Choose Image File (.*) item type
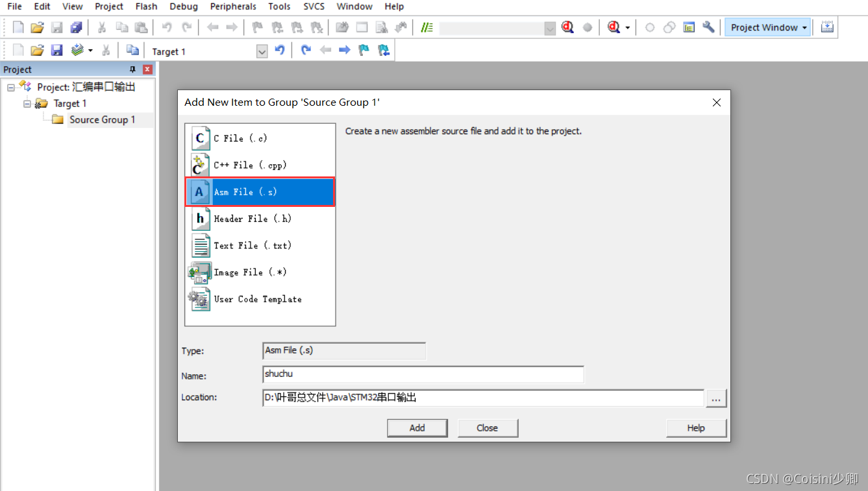Viewport: 868px width, 491px height. (260, 272)
